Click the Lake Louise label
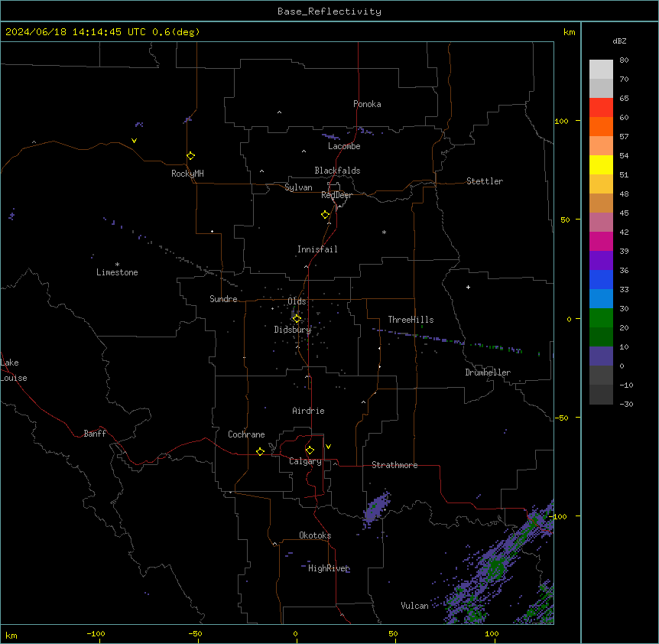This screenshot has height=644, width=659. (14, 370)
